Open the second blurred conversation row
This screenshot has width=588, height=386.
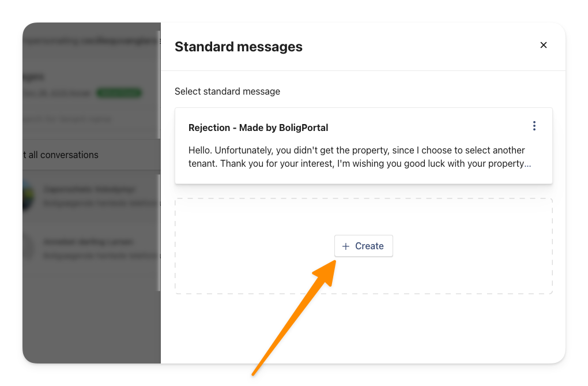92,248
